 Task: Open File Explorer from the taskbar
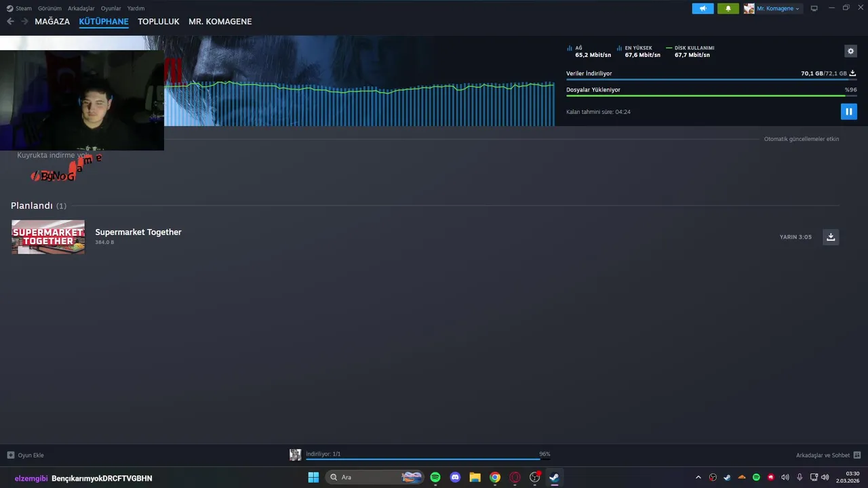475,477
